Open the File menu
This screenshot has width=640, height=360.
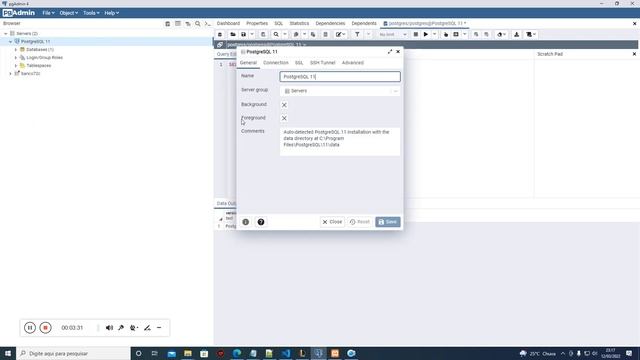[48, 13]
